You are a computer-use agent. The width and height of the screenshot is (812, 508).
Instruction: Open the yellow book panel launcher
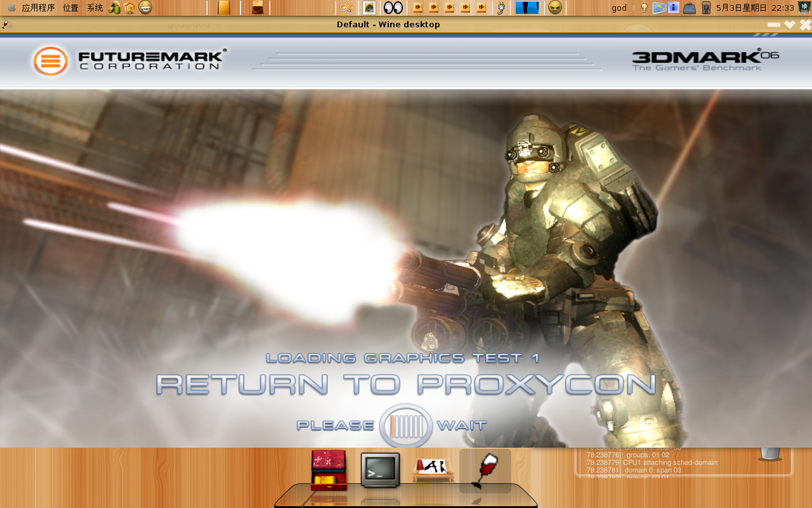(x=224, y=8)
